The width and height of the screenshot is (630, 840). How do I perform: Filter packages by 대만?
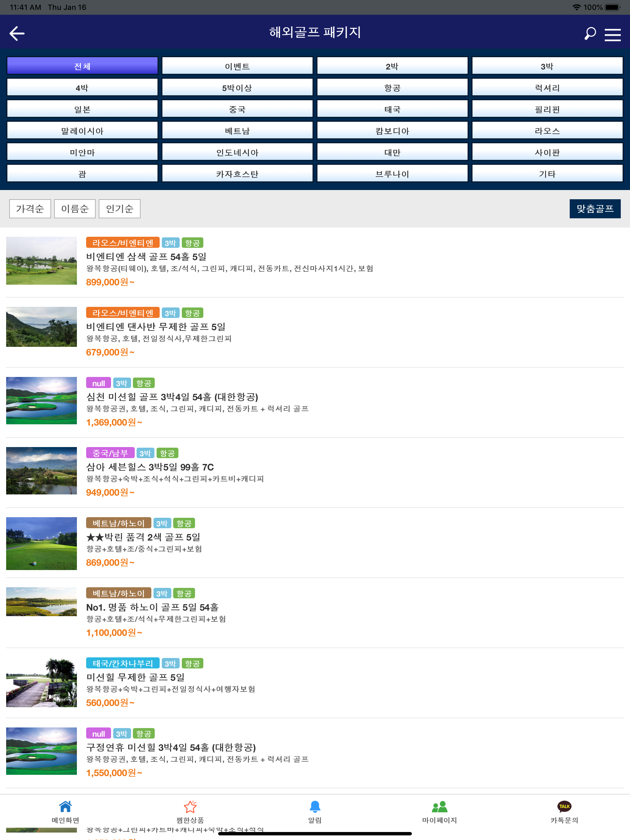click(x=393, y=152)
